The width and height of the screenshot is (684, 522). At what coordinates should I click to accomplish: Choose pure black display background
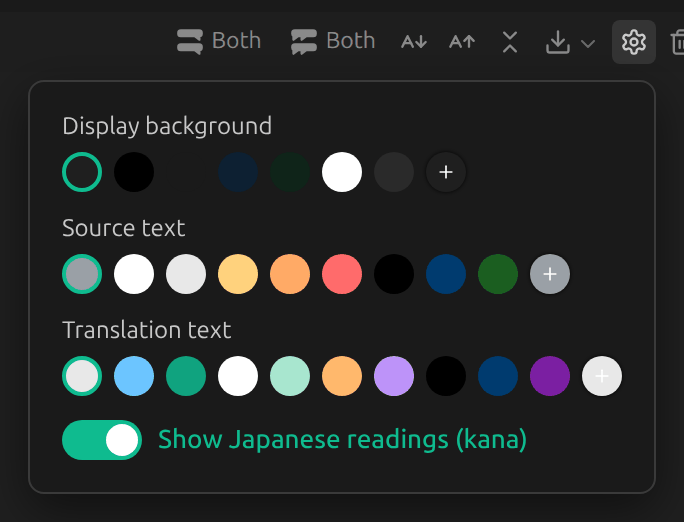coord(134,172)
